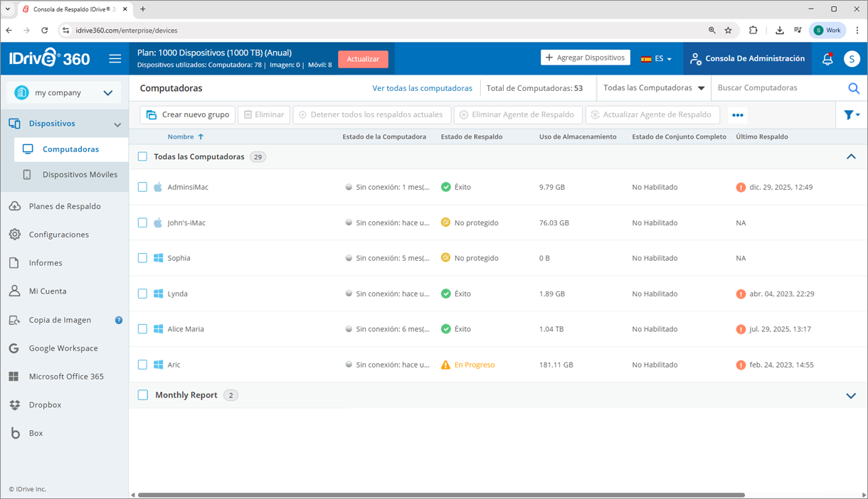
Task: Tick the Monthly Report group checkbox
Action: pyautogui.click(x=142, y=395)
